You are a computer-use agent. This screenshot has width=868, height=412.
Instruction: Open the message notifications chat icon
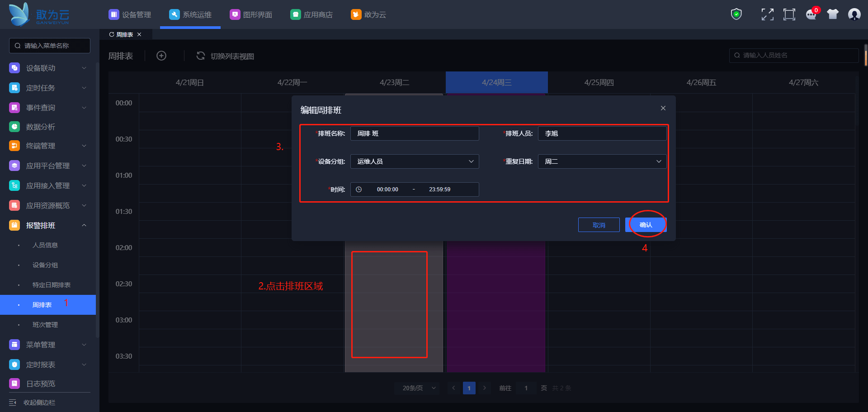[x=811, y=14]
